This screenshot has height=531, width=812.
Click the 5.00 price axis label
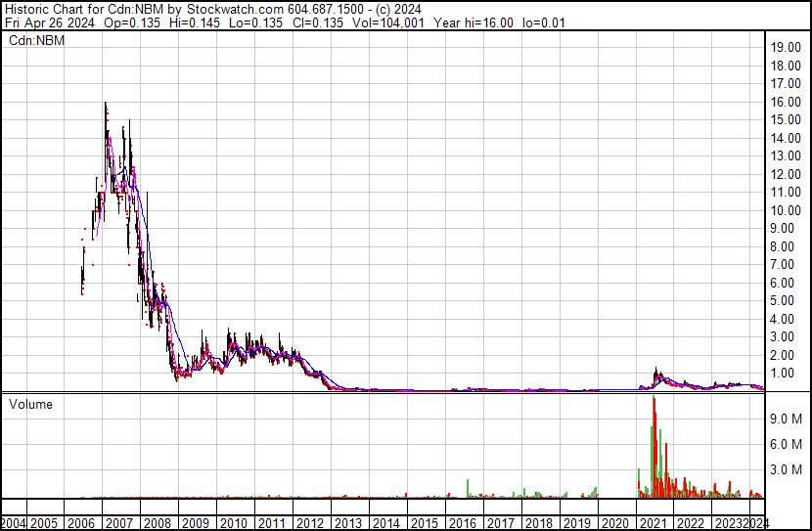(x=782, y=300)
